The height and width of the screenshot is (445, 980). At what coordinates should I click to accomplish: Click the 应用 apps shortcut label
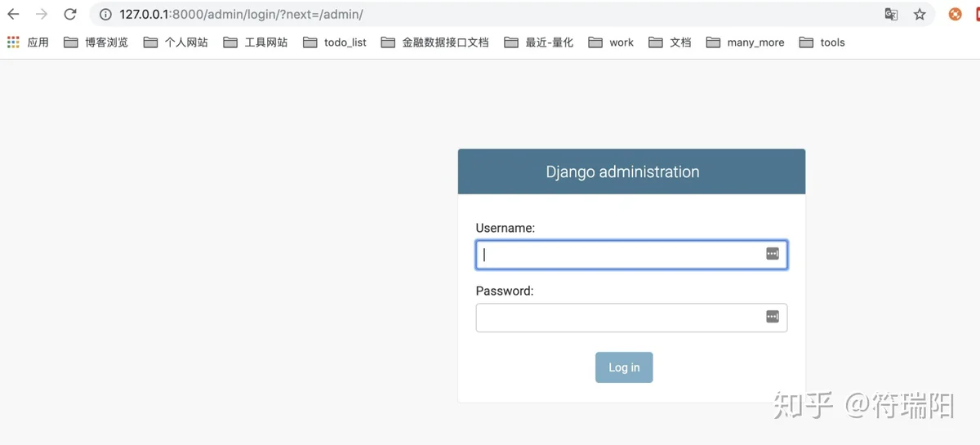pos(38,42)
